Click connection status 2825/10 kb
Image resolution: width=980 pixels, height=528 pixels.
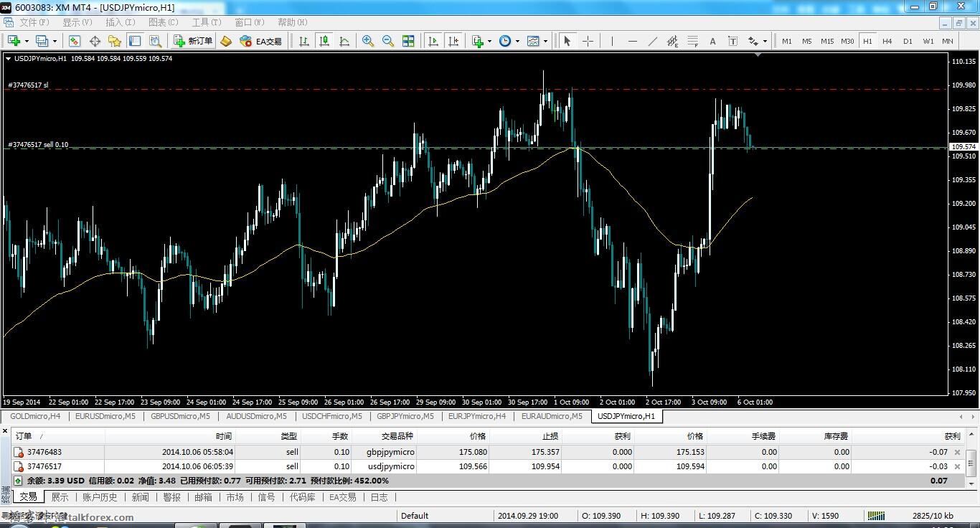pos(933,516)
